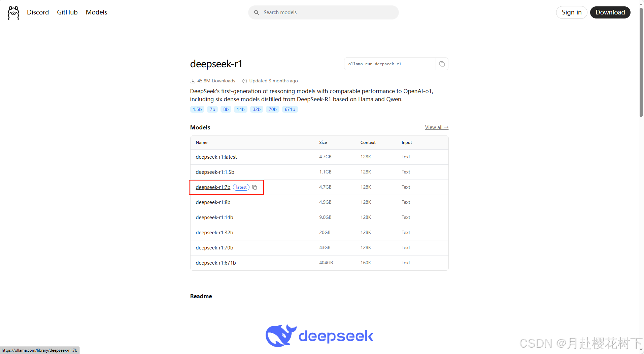
Task: Open the deepseek-r1:7b link
Action: tap(213, 187)
